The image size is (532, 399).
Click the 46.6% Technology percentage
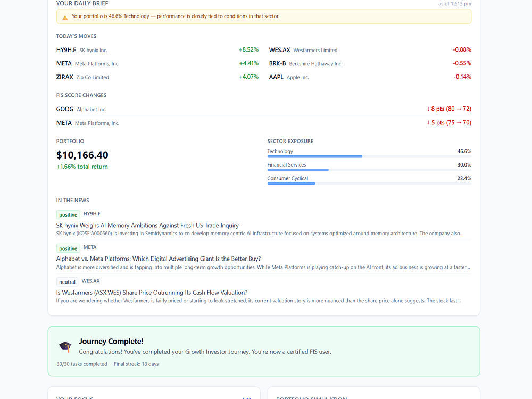(464, 151)
